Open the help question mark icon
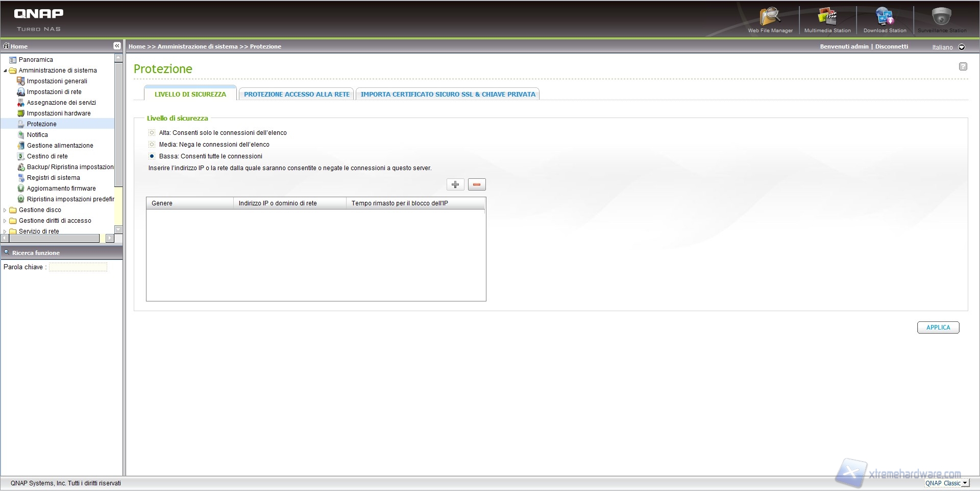The image size is (980, 491). [x=963, y=66]
